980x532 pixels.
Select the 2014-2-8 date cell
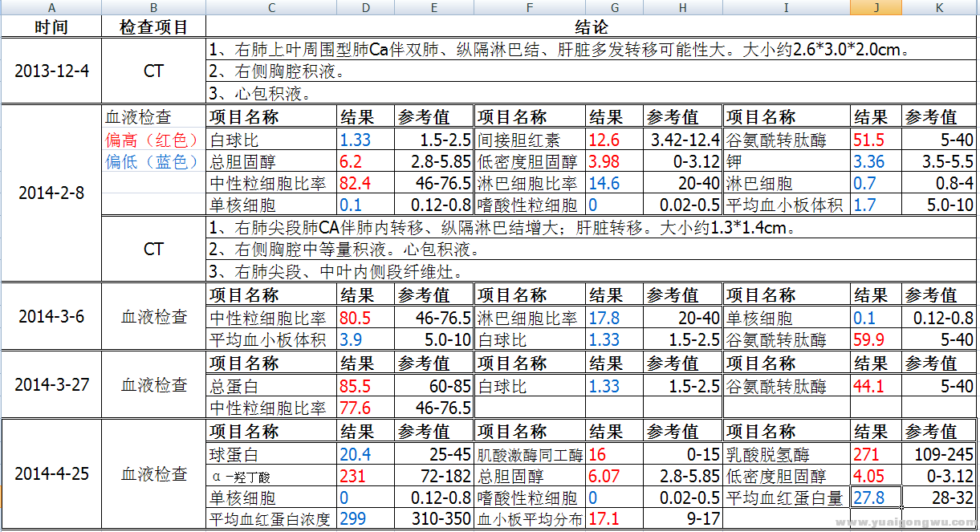click(51, 193)
